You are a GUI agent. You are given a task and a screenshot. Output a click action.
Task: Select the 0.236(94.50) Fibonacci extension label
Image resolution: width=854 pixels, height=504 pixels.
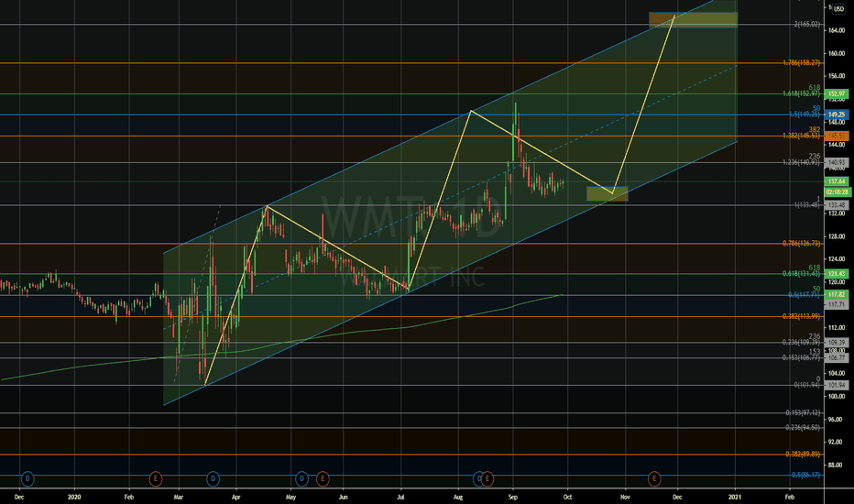[803, 428]
